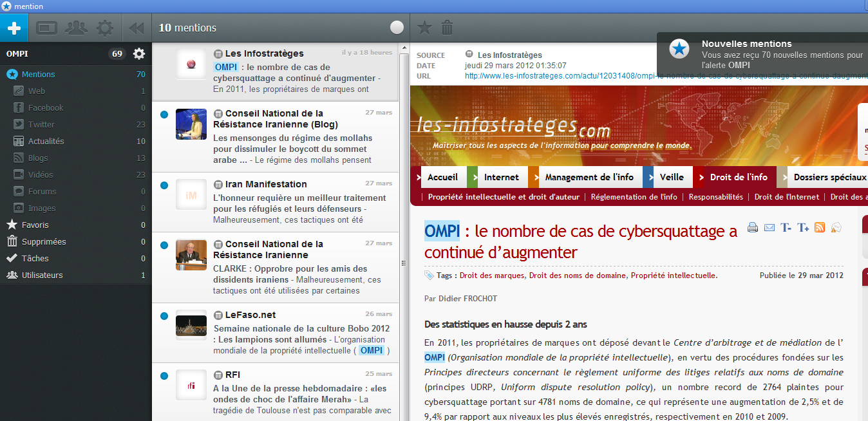Open the OMPI alert settings gear

point(139,53)
